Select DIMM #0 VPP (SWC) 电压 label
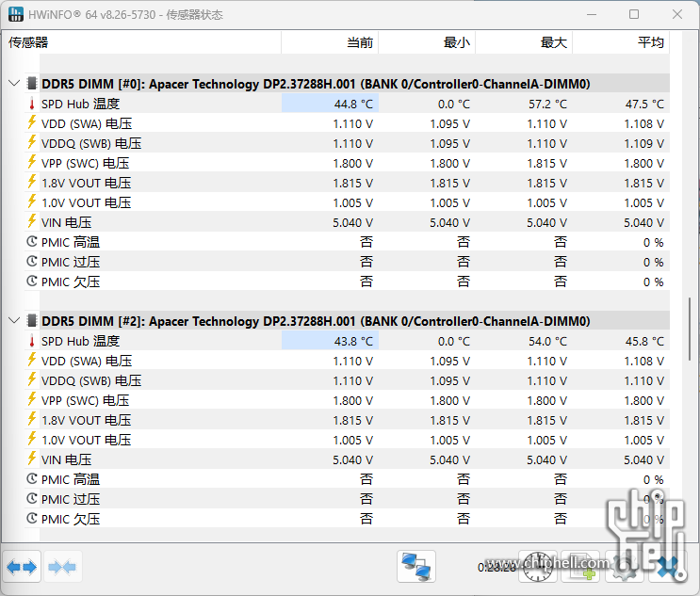Screen dimensions: 700x596 86,163
